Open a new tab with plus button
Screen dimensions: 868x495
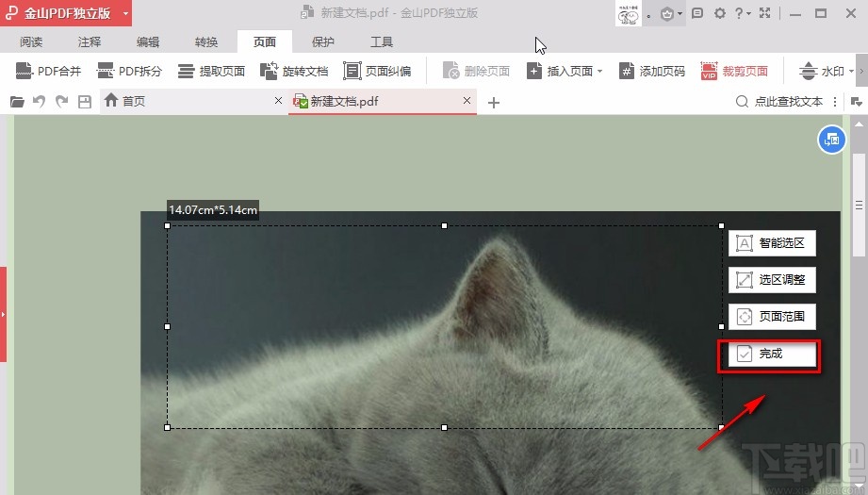[494, 103]
